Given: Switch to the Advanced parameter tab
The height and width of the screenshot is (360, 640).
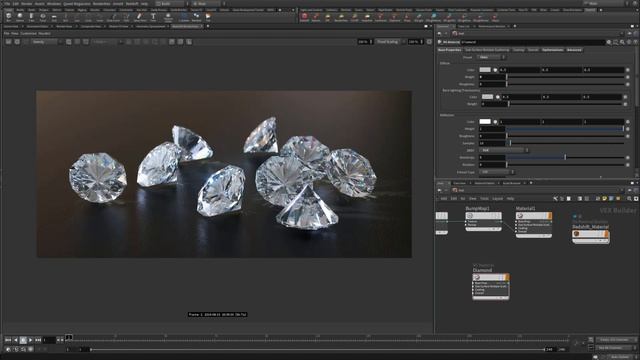Looking at the screenshot, I should [x=574, y=50].
